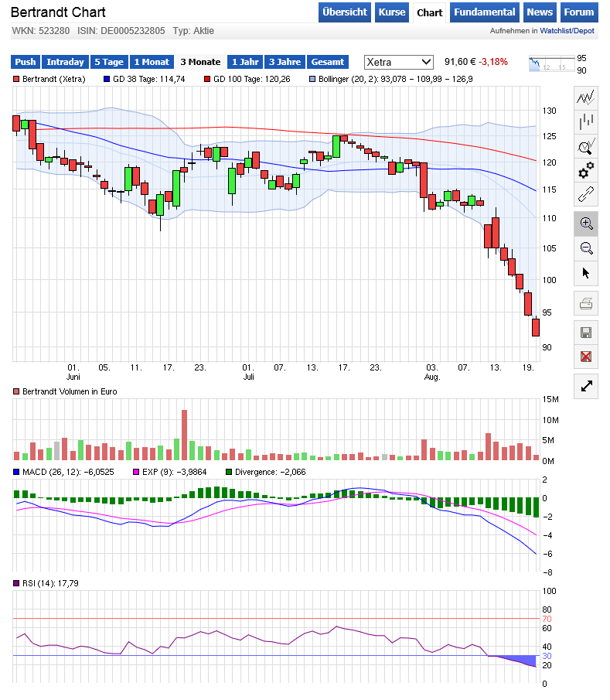610x700 pixels.
Task: Click RSI overbought level label 70
Action: point(547,619)
